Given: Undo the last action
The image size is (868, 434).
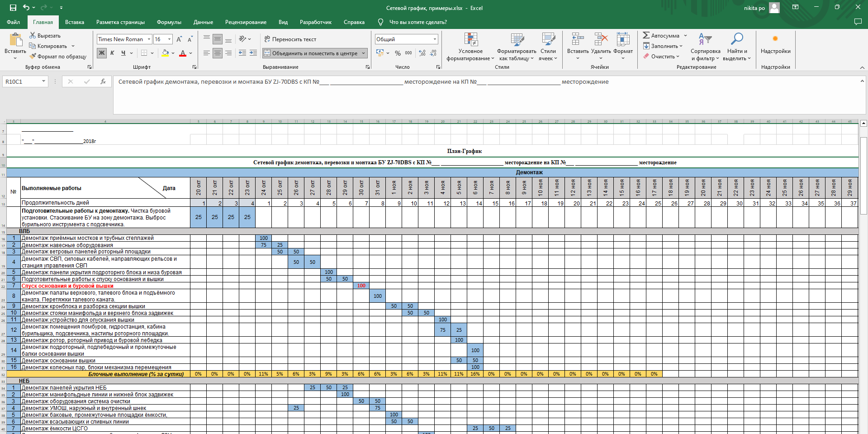Looking at the screenshot, I should tap(26, 8).
